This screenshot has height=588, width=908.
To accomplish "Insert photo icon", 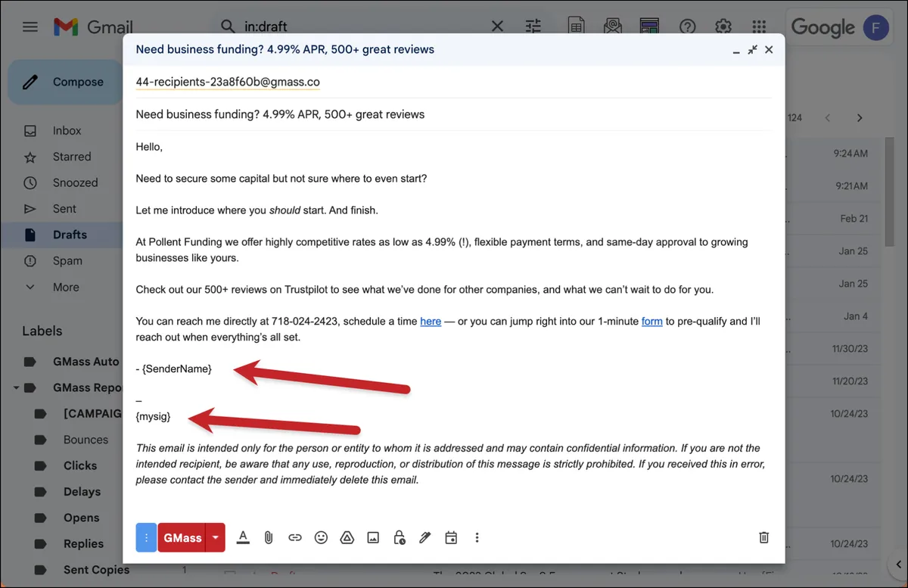I will coord(373,537).
